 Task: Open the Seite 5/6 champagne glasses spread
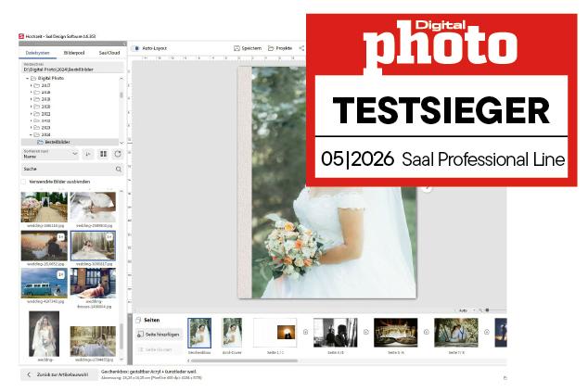[x=396, y=333]
